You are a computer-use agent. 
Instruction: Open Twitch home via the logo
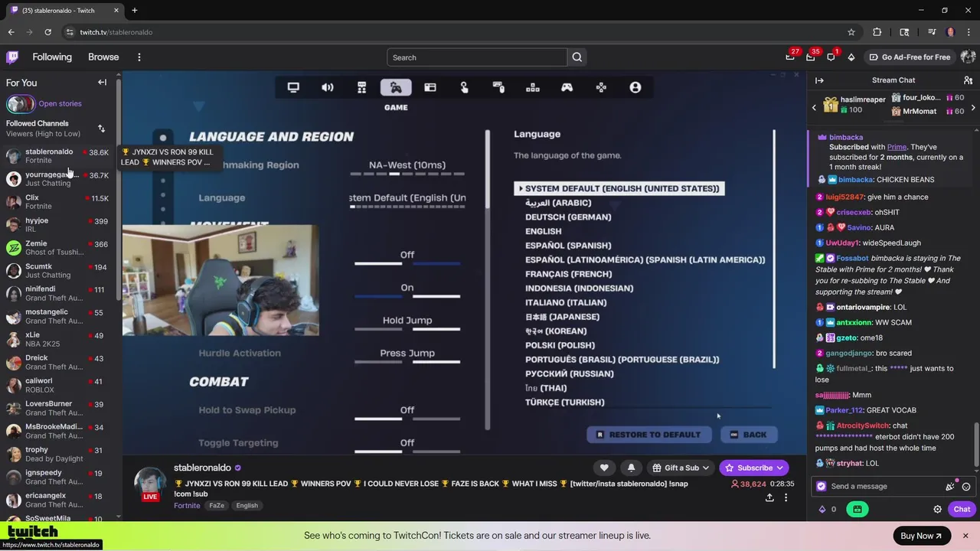[x=12, y=57]
